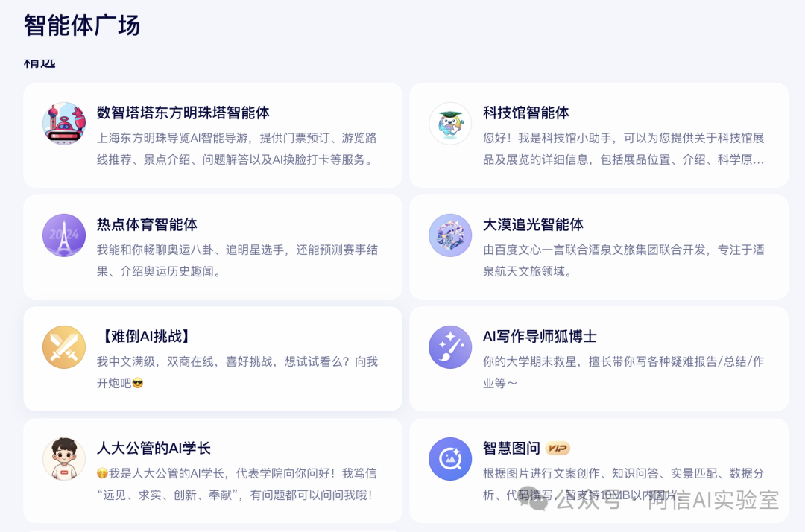Click the 智慧图问 title text
The image size is (805, 532).
[511, 448]
